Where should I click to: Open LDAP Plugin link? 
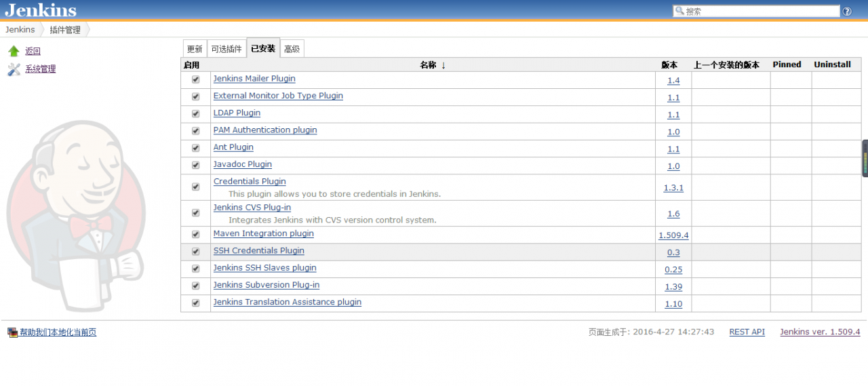pyautogui.click(x=237, y=113)
